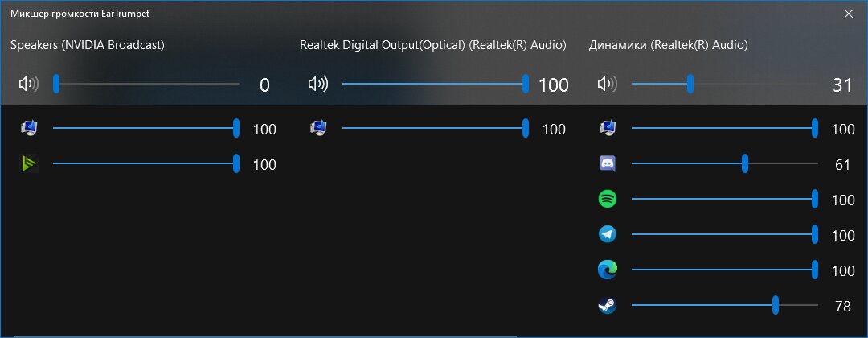
Task: Click the Telegram app icon
Action: click(x=608, y=234)
